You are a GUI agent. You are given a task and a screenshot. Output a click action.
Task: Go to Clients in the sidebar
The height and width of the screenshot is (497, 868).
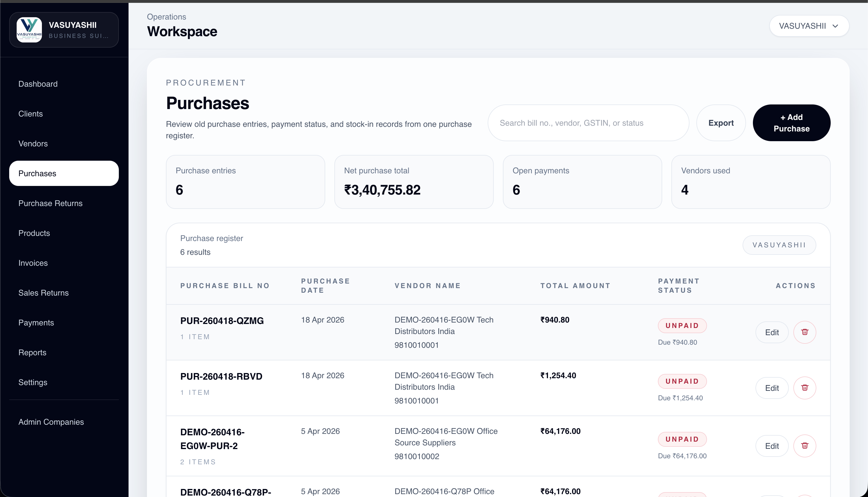pos(64,114)
